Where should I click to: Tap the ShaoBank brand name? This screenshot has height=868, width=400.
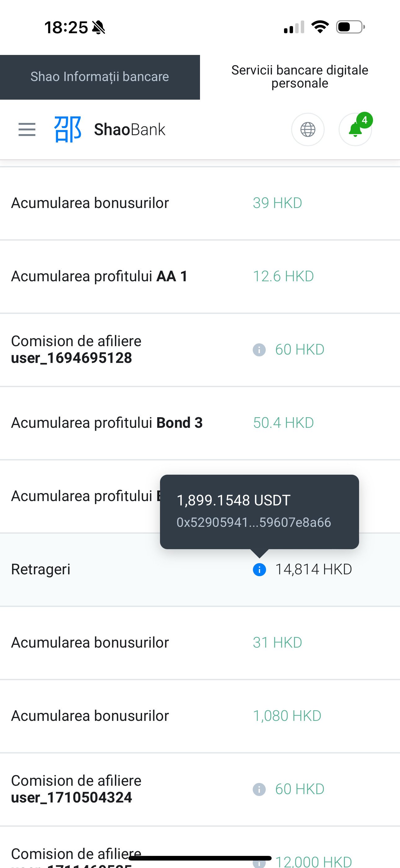130,129
